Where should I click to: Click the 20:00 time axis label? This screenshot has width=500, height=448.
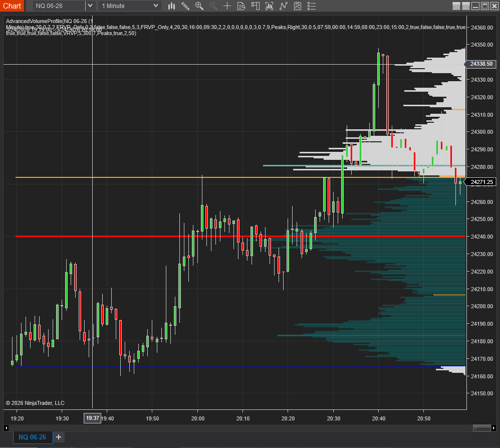tap(198, 418)
